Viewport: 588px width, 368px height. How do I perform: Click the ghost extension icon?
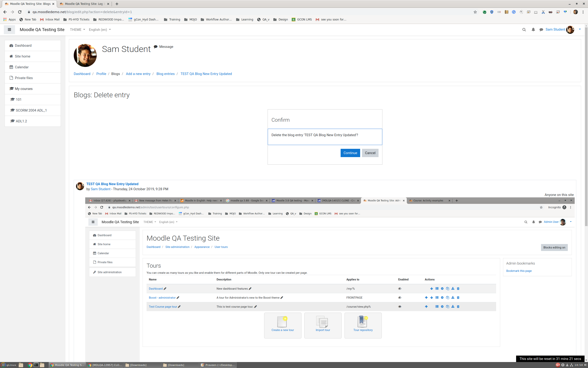coord(521,12)
